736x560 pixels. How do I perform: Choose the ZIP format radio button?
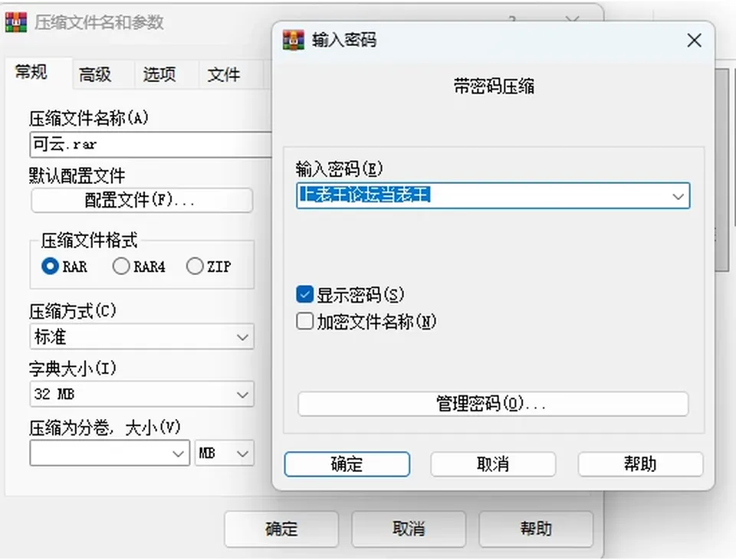coord(194,267)
